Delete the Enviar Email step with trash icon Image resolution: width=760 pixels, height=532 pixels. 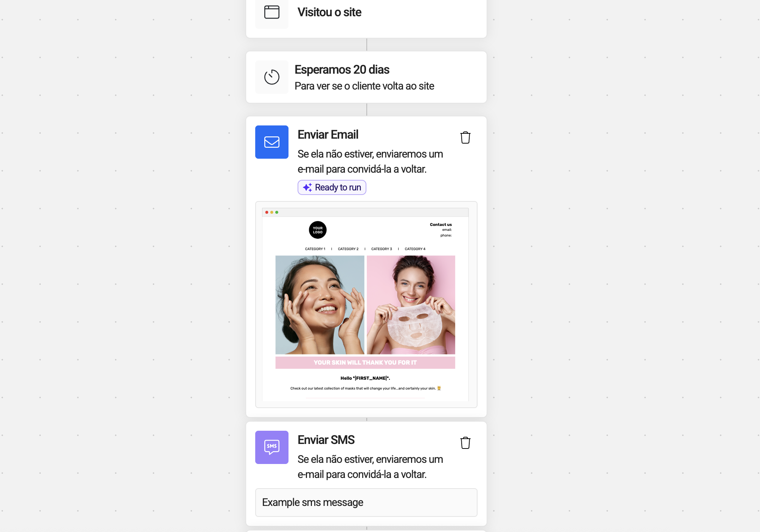click(x=465, y=138)
